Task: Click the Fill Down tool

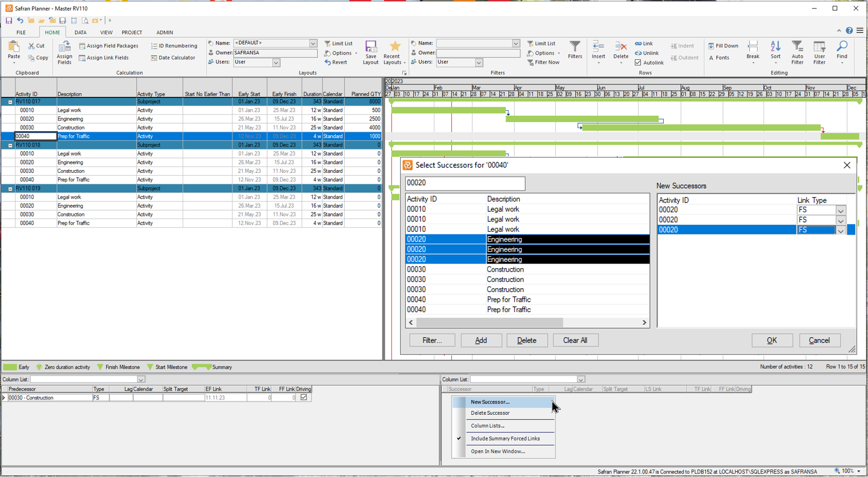Action: 723,46
